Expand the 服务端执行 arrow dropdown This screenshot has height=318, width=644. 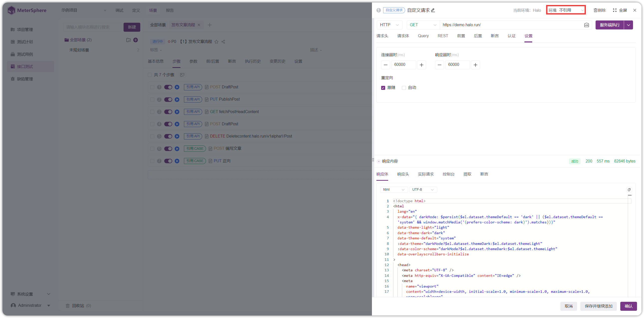tap(628, 25)
